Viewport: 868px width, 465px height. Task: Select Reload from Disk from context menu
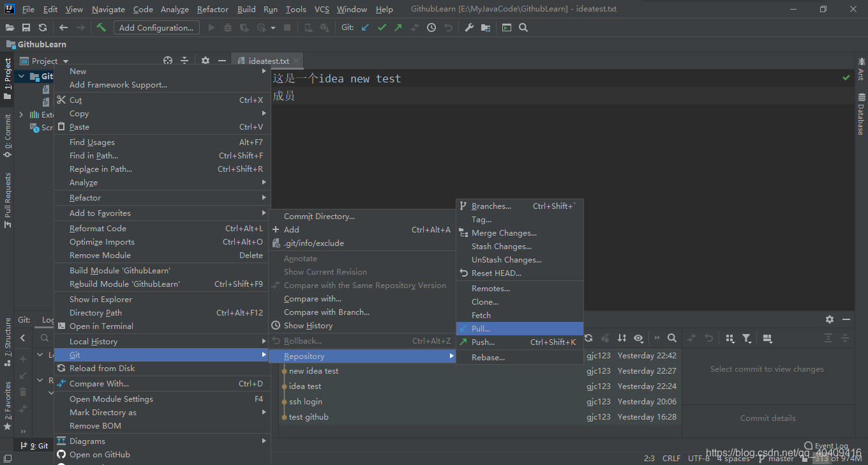coord(161,369)
